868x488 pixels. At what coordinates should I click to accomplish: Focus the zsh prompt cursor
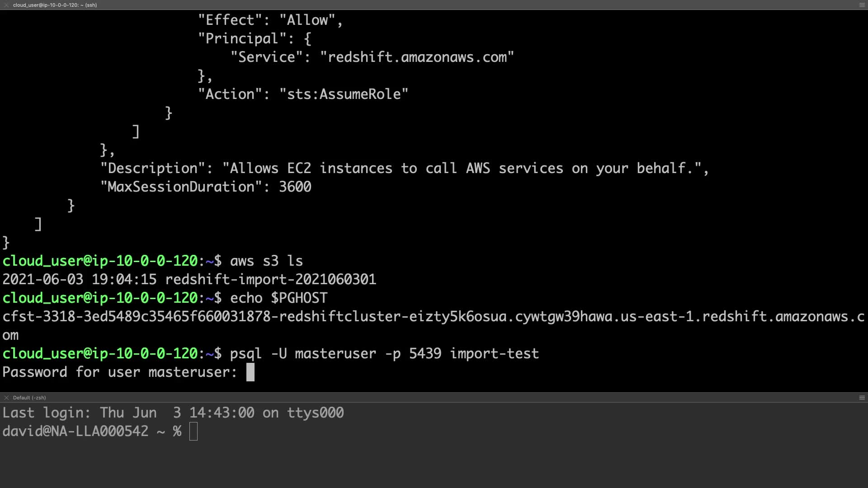tap(193, 431)
